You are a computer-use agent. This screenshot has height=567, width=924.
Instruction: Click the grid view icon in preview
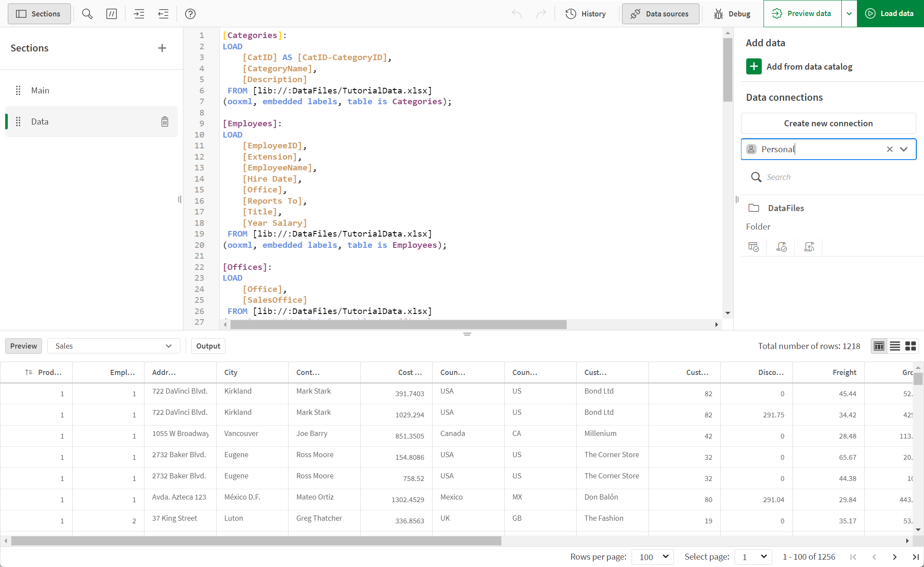(x=911, y=346)
